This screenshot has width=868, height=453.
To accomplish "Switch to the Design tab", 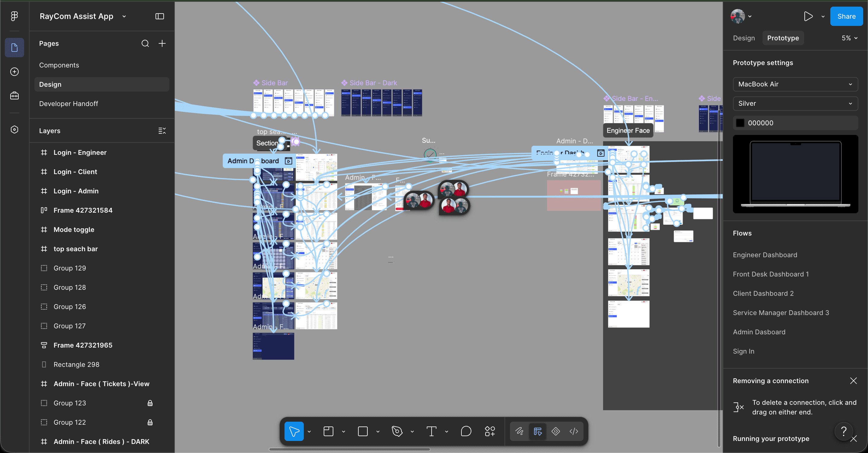I will [744, 38].
